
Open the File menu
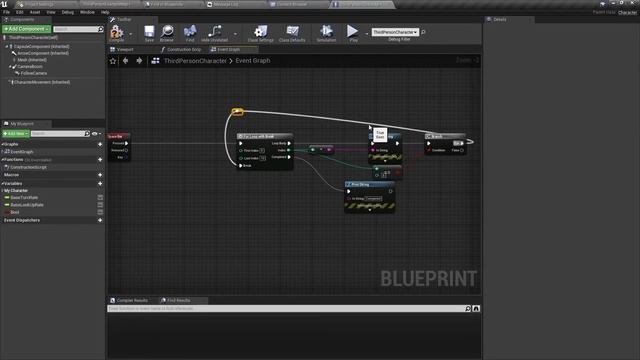[7, 12]
